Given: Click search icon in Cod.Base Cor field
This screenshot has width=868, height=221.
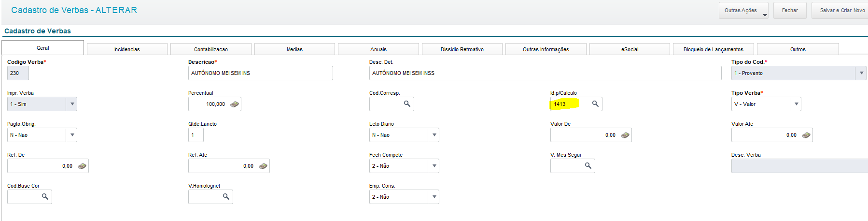Looking at the screenshot, I should [x=45, y=197].
